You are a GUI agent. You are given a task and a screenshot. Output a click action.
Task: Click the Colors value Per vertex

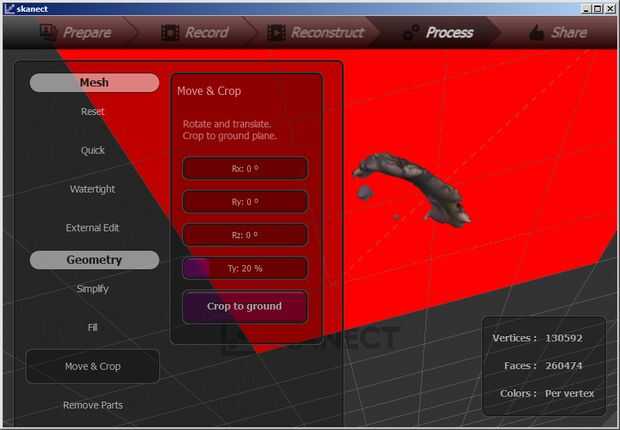tap(569, 394)
